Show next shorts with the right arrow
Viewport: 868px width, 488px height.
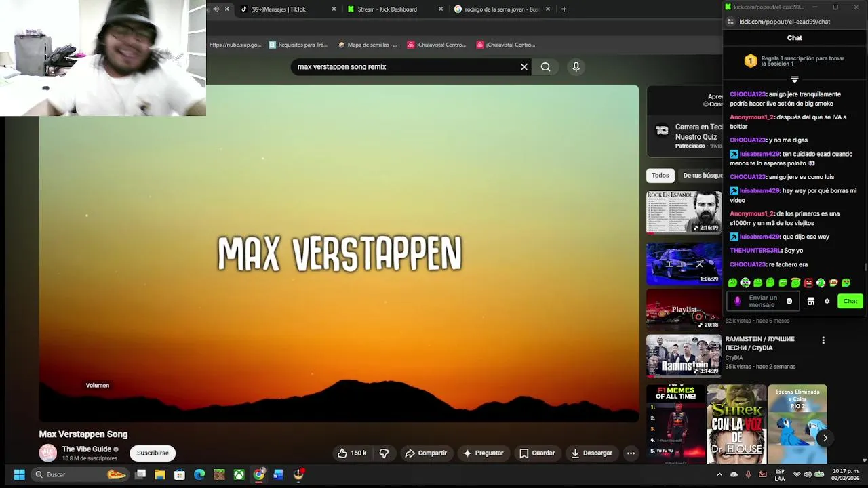pos(825,438)
